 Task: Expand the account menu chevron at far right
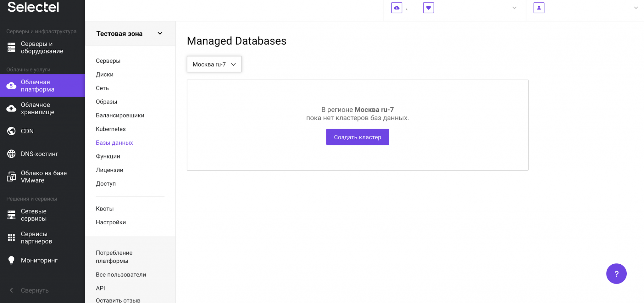click(636, 8)
